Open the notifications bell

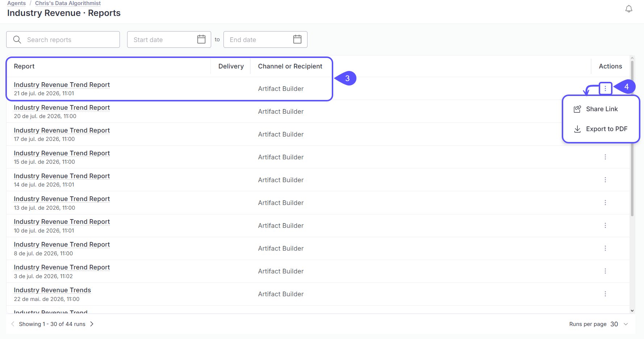point(629,9)
